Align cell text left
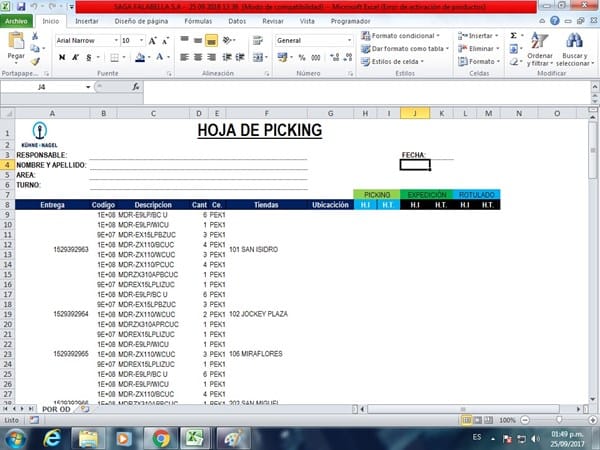Image resolution: width=600 pixels, height=450 pixels. [184, 57]
